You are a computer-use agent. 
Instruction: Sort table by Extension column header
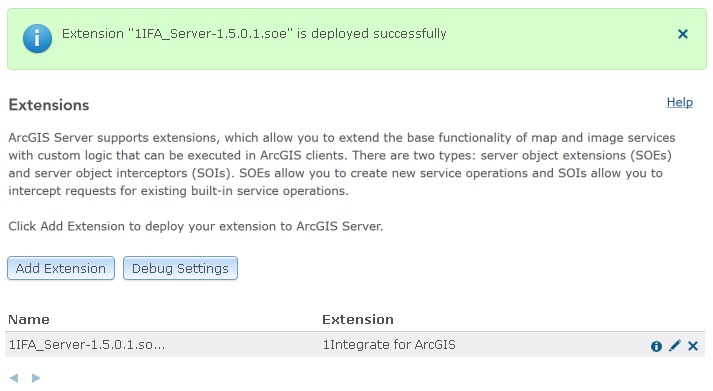[358, 320]
